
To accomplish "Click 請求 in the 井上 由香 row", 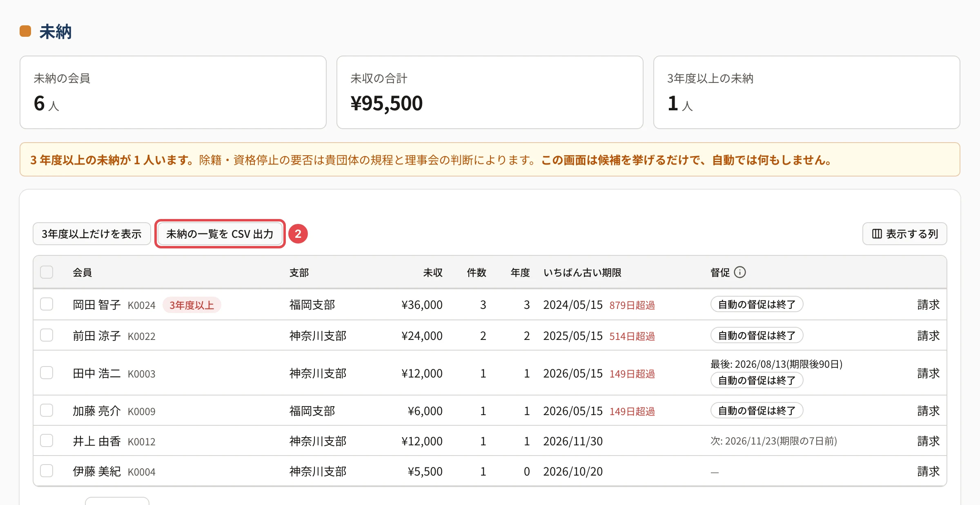I will [928, 441].
